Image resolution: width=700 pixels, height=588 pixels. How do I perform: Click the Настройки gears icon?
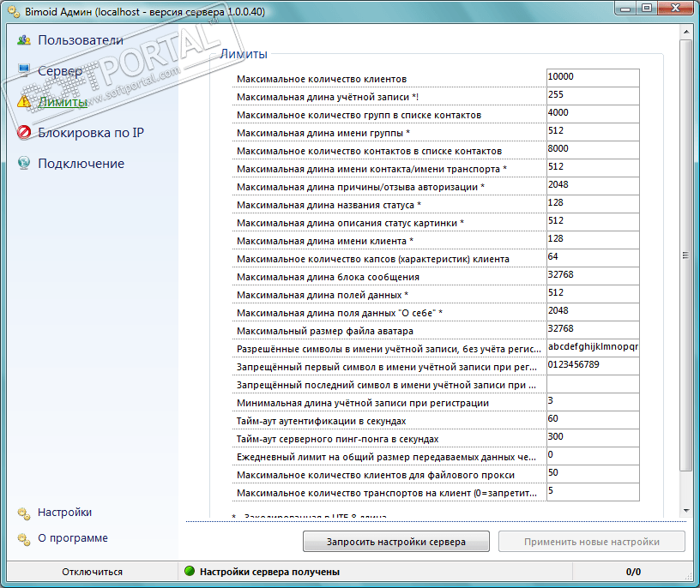[x=24, y=513]
